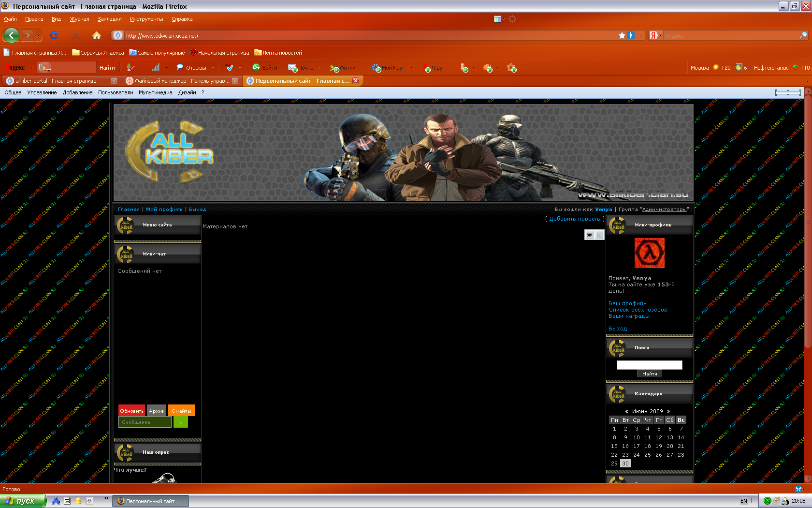Click the browser Forward arrow button

point(28,35)
